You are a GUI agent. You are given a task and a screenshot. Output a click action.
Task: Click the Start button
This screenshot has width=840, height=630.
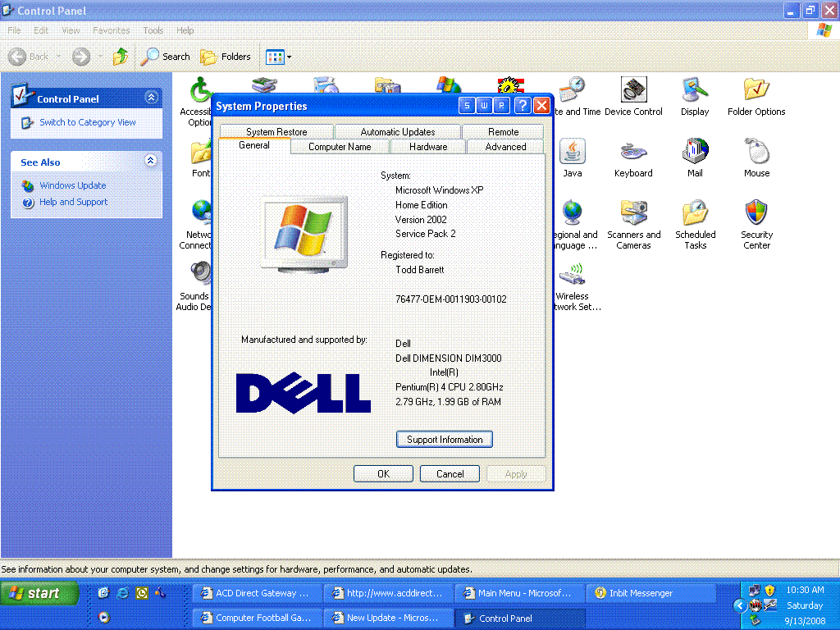coord(39,593)
